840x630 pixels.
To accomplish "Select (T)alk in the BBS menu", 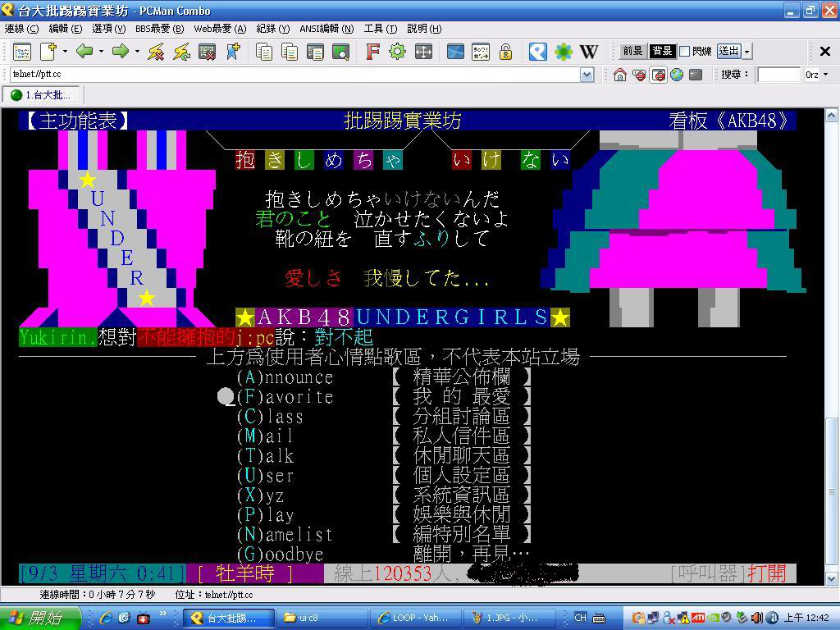I will tap(265, 456).
